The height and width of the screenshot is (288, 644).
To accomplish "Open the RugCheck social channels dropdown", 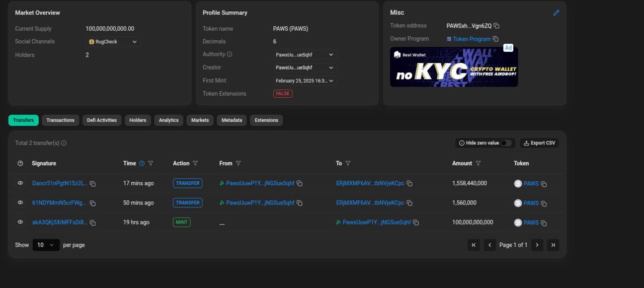I will (113, 42).
